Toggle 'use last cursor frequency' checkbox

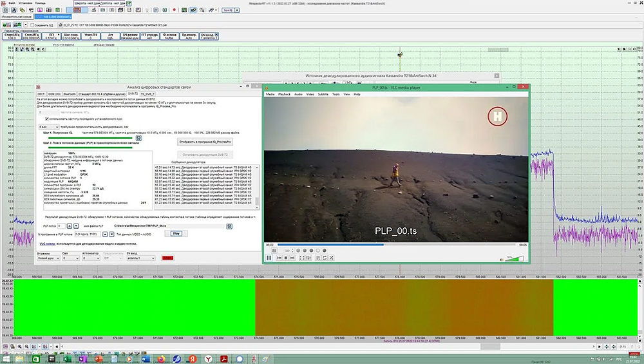click(46, 119)
